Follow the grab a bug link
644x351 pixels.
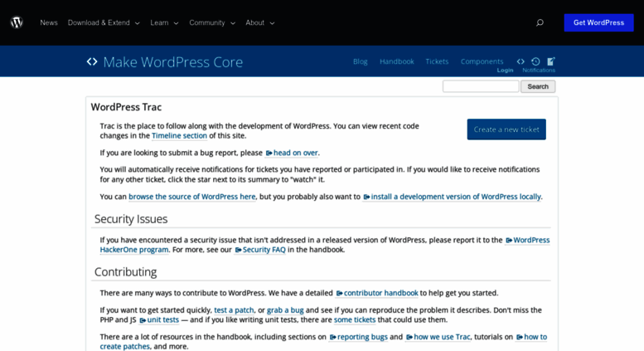pos(285,310)
